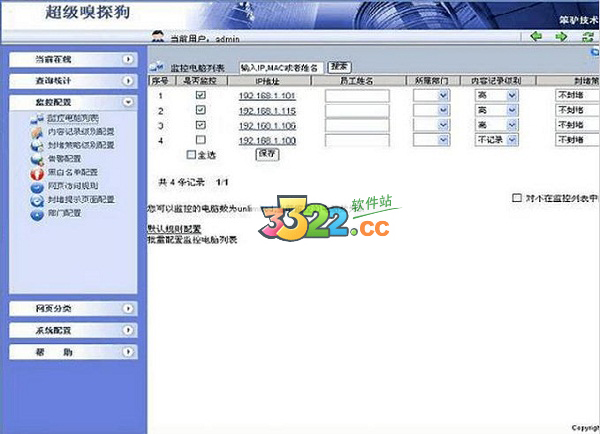This screenshot has height=434, width=600.
Task: Open 内容记录级别配置 in the sidebar
Action: click(79, 132)
